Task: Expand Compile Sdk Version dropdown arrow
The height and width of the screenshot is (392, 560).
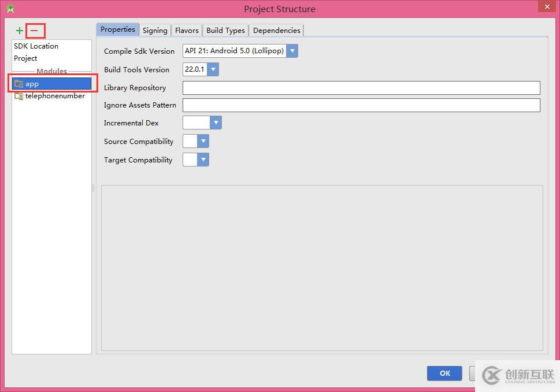Action: point(292,51)
